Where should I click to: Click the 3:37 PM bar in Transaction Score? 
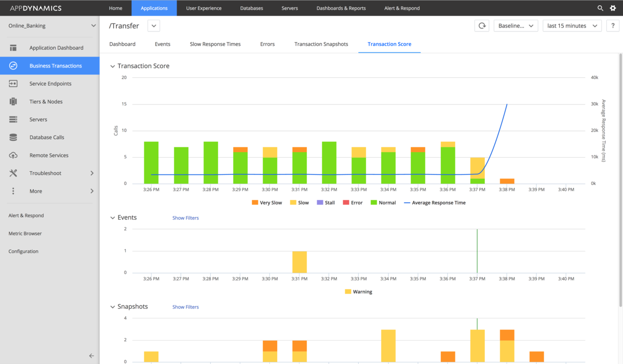pos(477,170)
